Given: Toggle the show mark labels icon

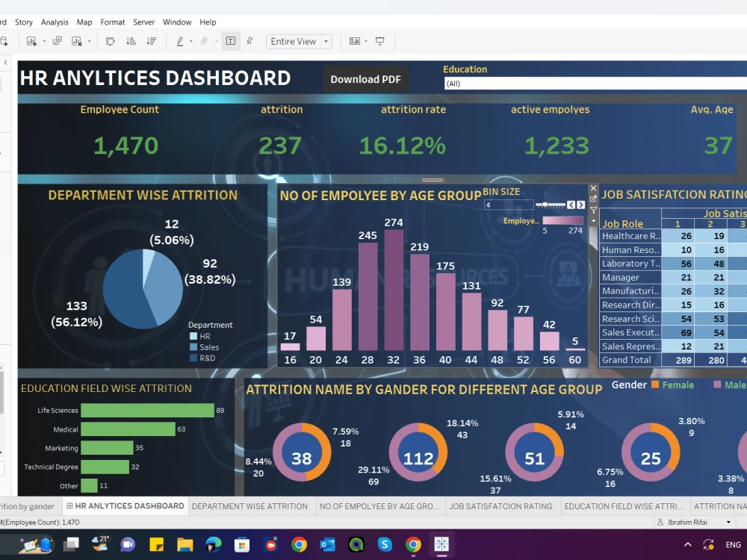Looking at the screenshot, I should tap(230, 41).
